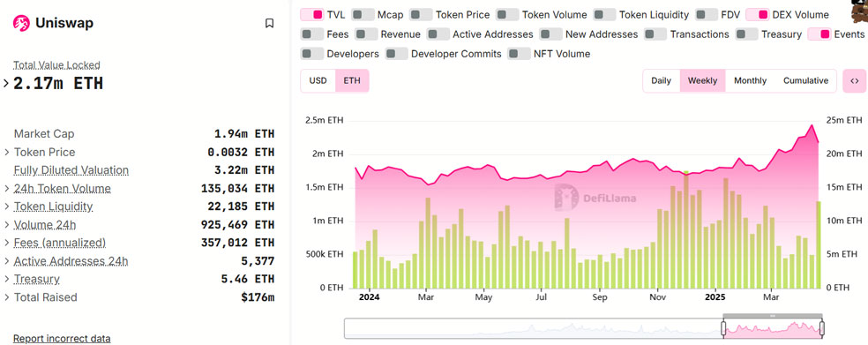Enable the NFT Volume toggle

pyautogui.click(x=519, y=54)
